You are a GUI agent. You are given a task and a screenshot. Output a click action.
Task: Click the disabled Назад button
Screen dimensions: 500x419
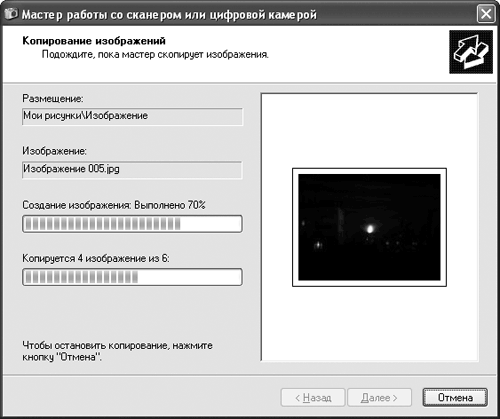[x=313, y=397]
